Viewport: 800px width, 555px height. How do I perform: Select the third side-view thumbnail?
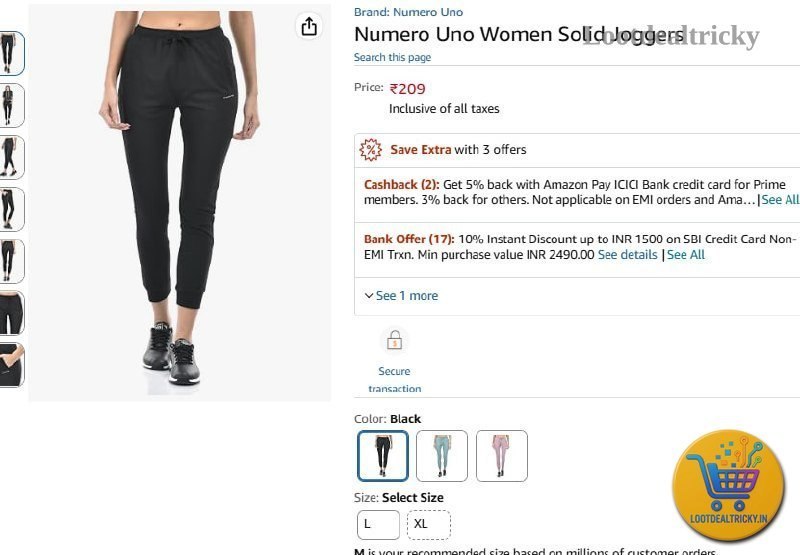(11, 157)
